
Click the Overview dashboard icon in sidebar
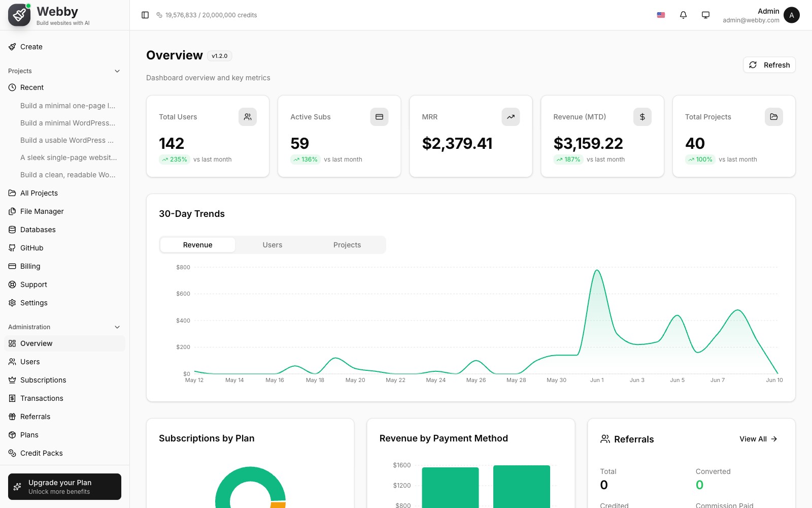point(12,343)
